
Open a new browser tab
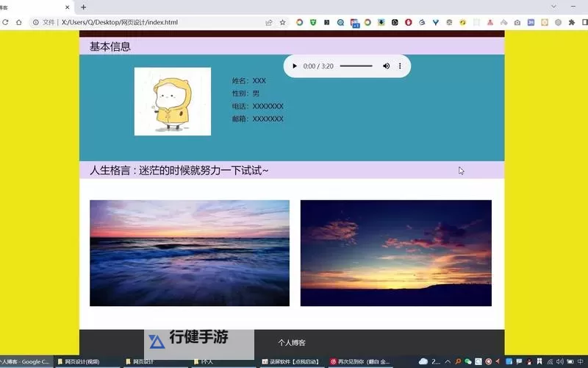pyautogui.click(x=83, y=7)
